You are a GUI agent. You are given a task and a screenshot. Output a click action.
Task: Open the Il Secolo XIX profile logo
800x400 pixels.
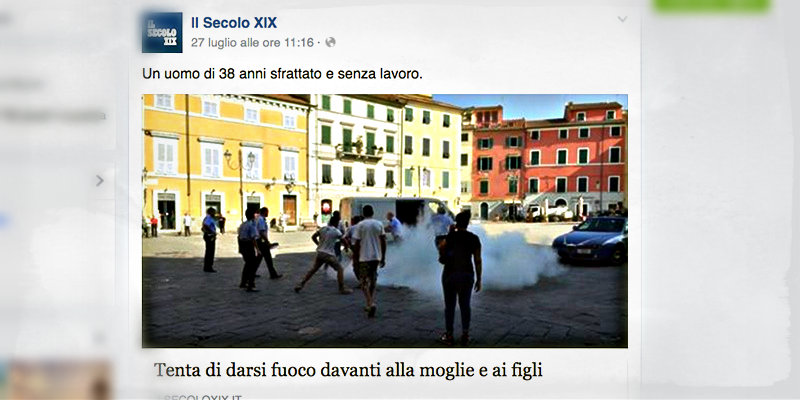162,33
